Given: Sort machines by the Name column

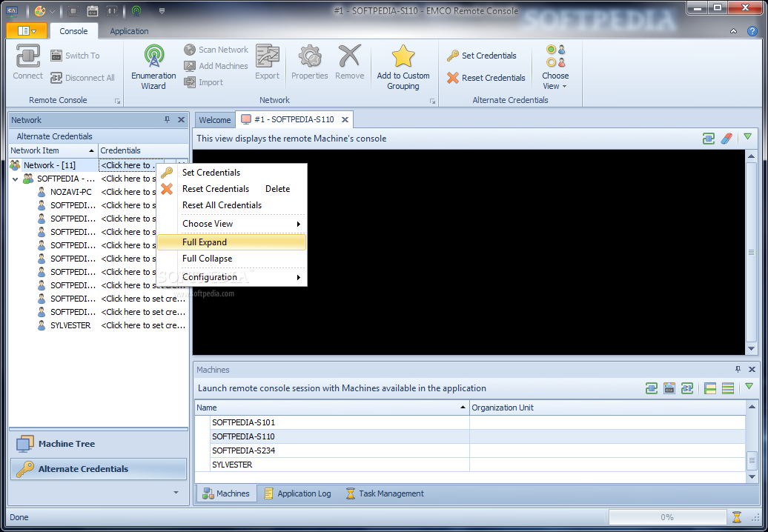Looking at the screenshot, I should click(331, 408).
